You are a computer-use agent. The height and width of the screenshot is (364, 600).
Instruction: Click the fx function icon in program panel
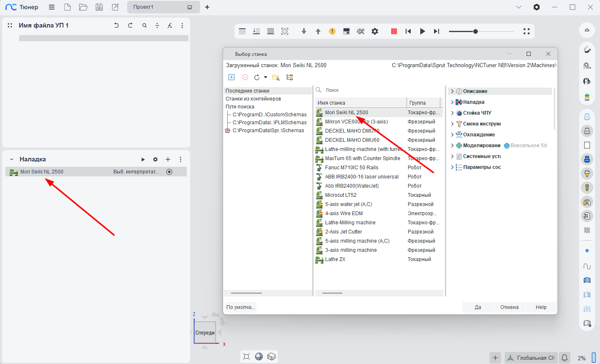point(170,25)
